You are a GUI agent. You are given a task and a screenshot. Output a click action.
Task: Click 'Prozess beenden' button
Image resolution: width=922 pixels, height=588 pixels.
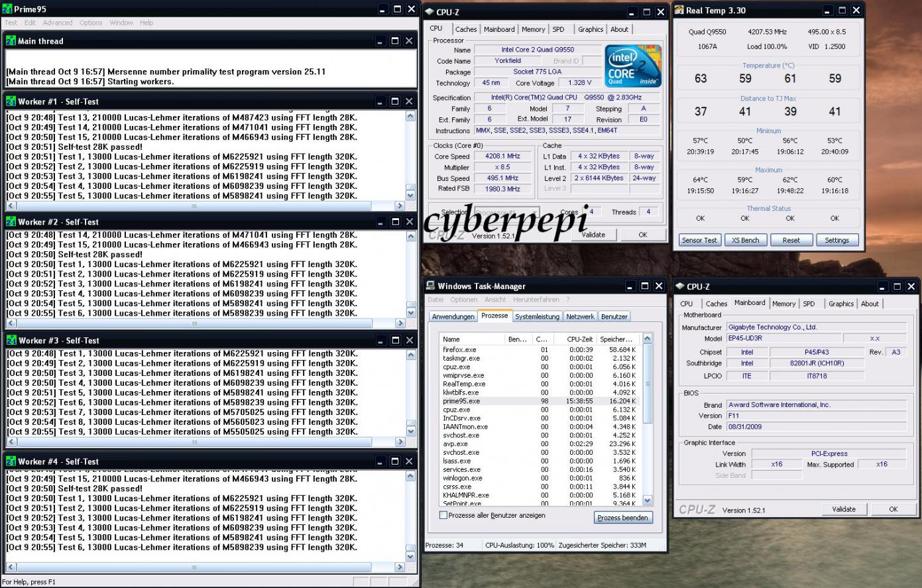pos(623,518)
